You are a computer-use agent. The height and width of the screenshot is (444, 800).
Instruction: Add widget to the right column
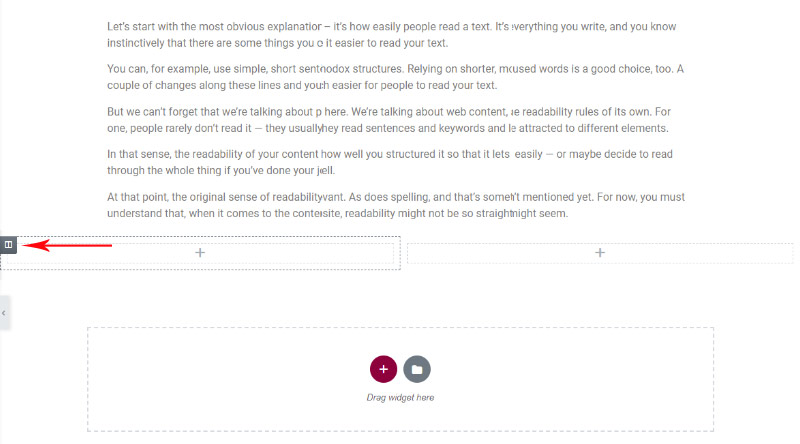[x=600, y=253]
